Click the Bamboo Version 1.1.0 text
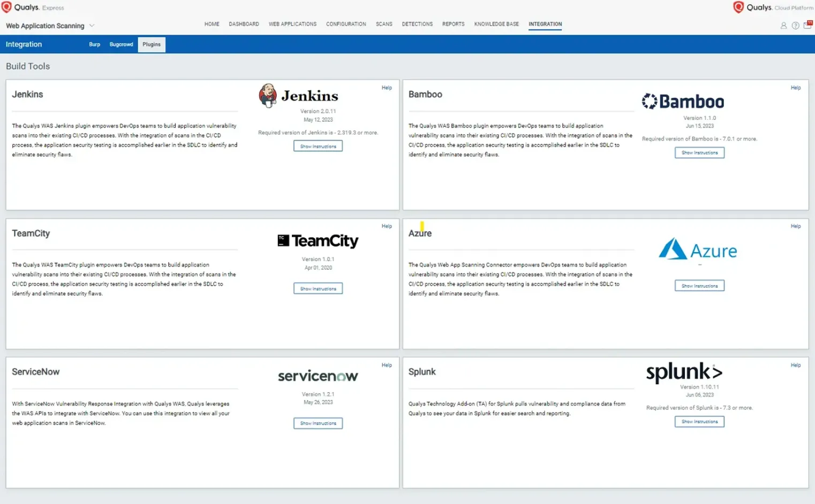Image resolution: width=815 pixels, height=504 pixels. (x=699, y=118)
